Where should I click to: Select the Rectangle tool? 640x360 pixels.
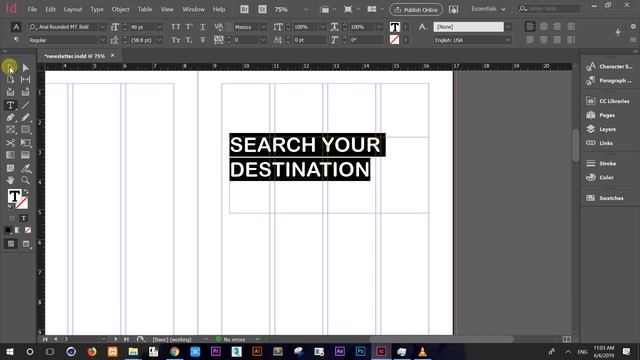tap(25, 130)
